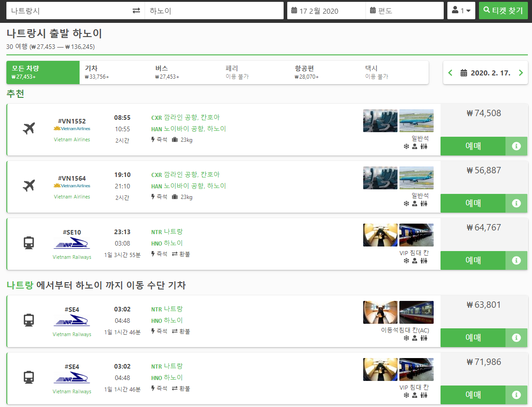The image size is (532, 407).
Task: Click the steward icon on the ₩63,801 SE4 row
Action: pyautogui.click(x=414, y=338)
